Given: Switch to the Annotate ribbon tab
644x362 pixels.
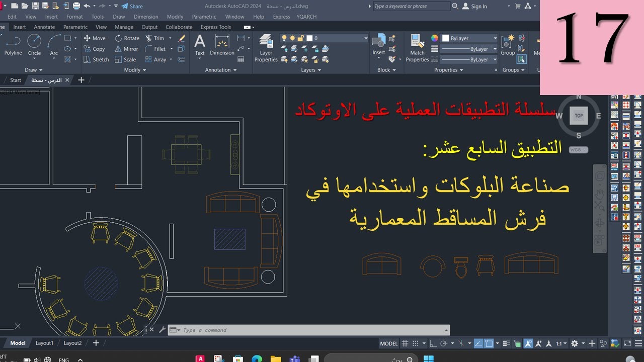Looking at the screenshot, I should 44,27.
